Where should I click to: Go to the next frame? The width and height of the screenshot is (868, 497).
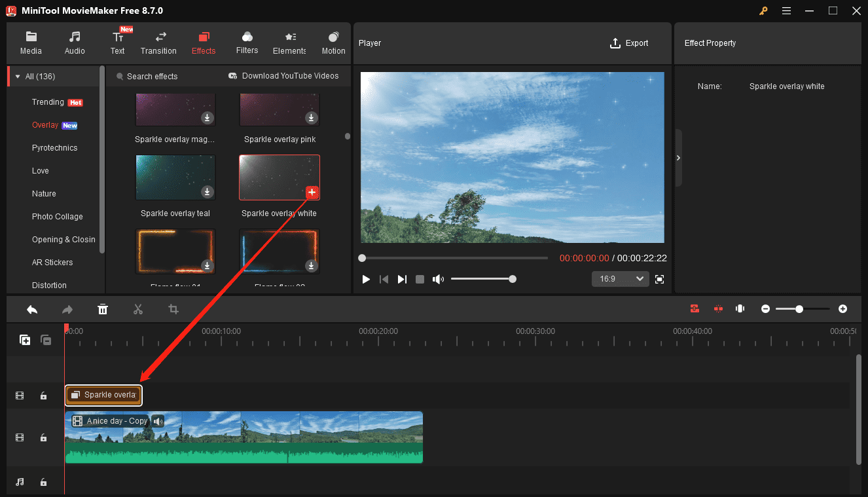pyautogui.click(x=402, y=280)
